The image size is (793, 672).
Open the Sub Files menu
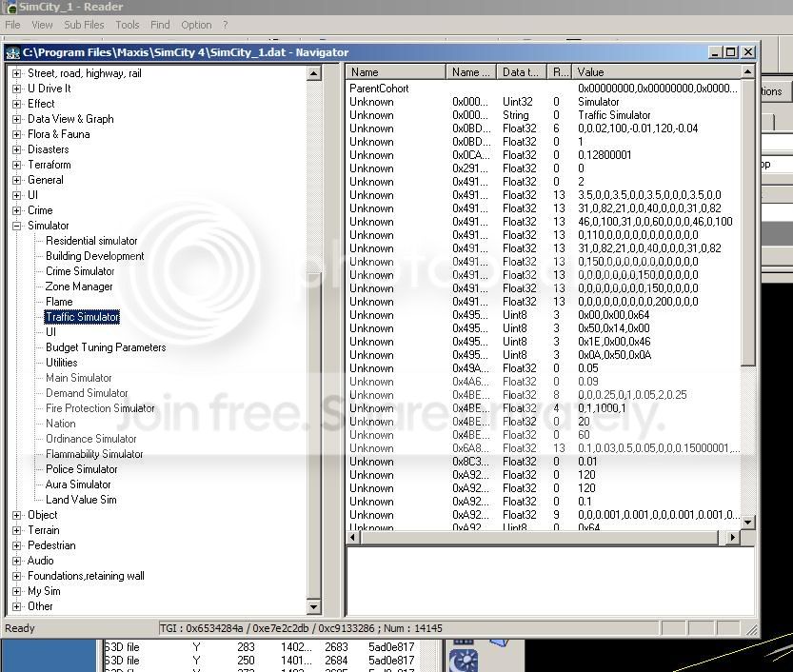tap(84, 25)
